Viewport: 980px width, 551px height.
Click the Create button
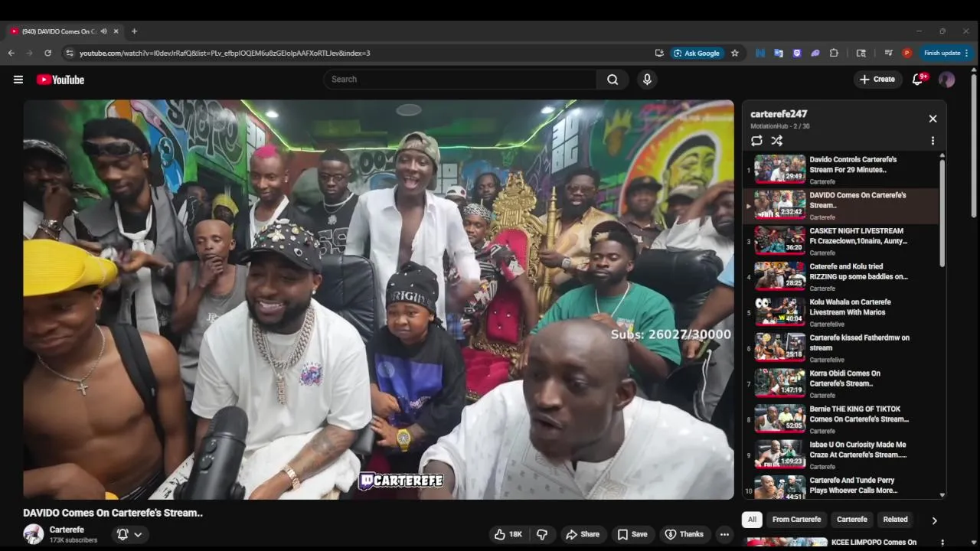click(x=877, y=80)
